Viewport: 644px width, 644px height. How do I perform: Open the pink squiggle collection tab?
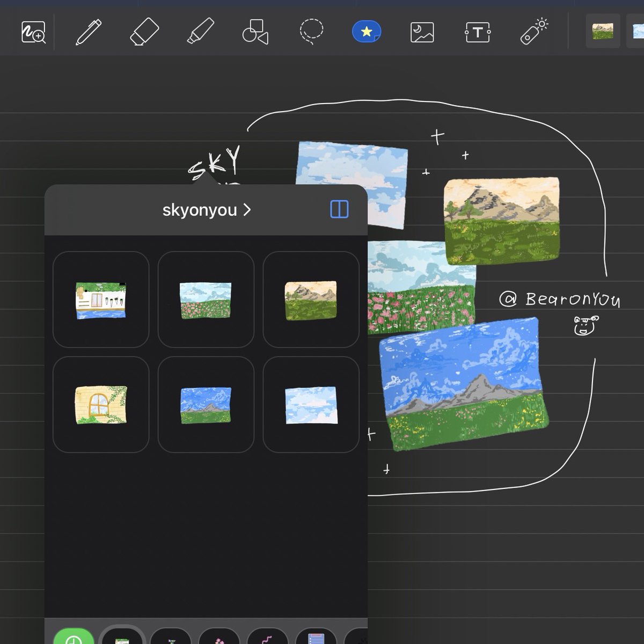coord(267,637)
